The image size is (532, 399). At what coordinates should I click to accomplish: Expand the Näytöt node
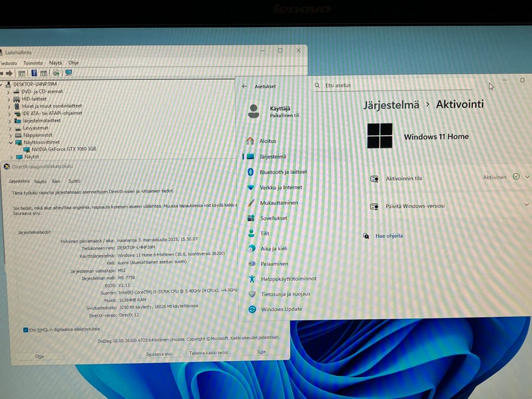(x=11, y=157)
